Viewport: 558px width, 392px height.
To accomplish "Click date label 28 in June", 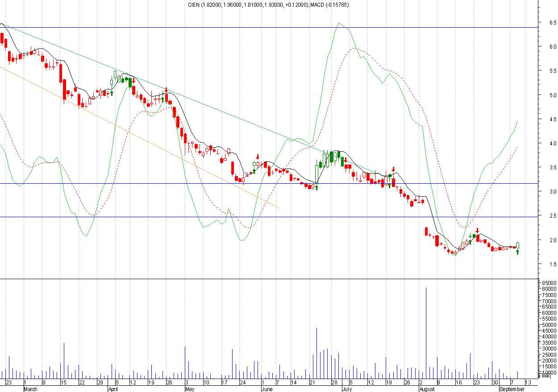I will 334,383.
